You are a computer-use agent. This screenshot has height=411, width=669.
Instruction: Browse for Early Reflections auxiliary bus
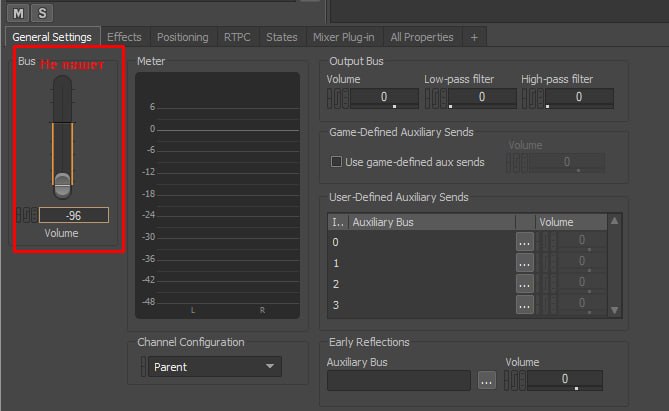[x=486, y=380]
